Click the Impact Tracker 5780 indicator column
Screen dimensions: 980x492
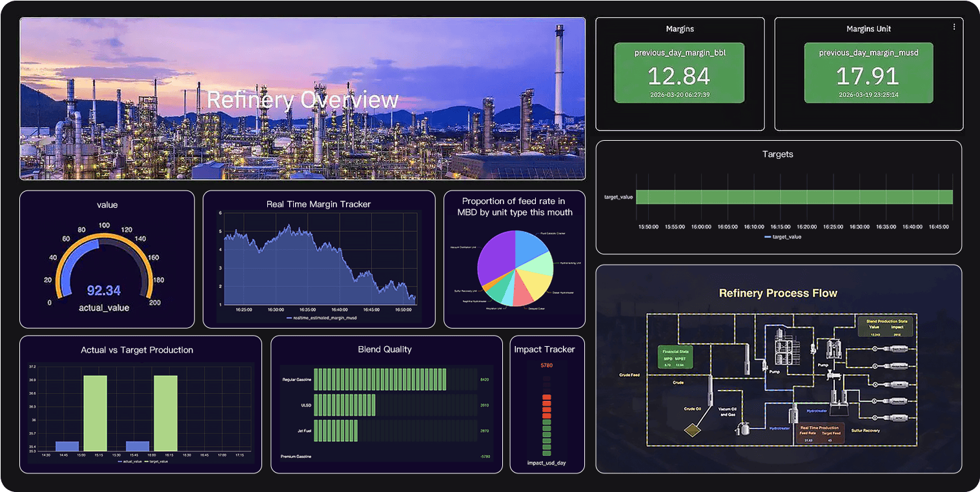click(547, 413)
